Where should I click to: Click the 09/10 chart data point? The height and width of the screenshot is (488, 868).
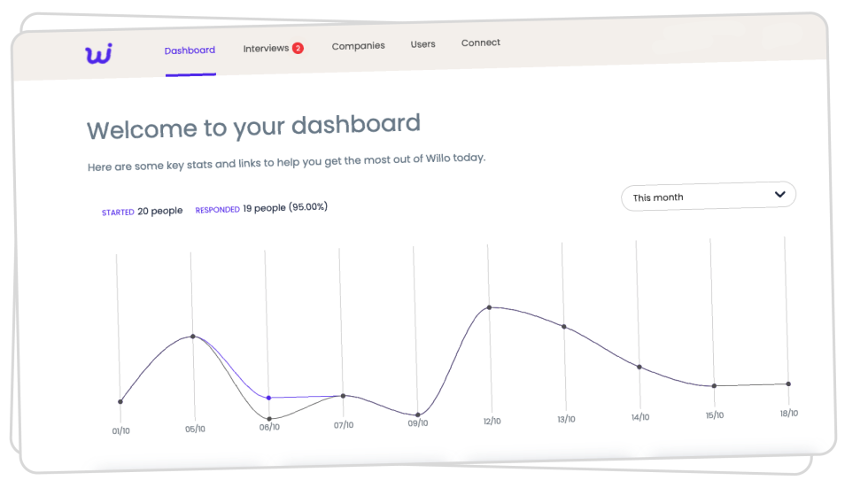(417, 414)
